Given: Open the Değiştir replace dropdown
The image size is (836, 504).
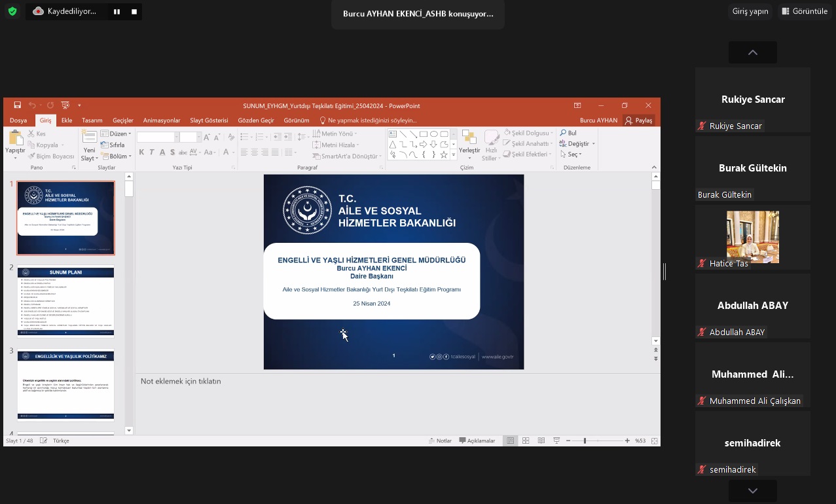Looking at the screenshot, I should point(577,143).
